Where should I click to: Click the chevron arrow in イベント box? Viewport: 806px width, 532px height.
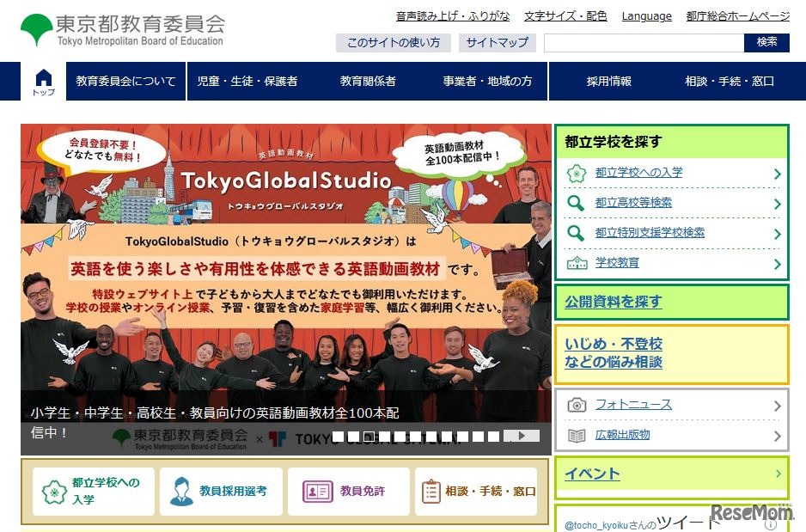(779, 474)
